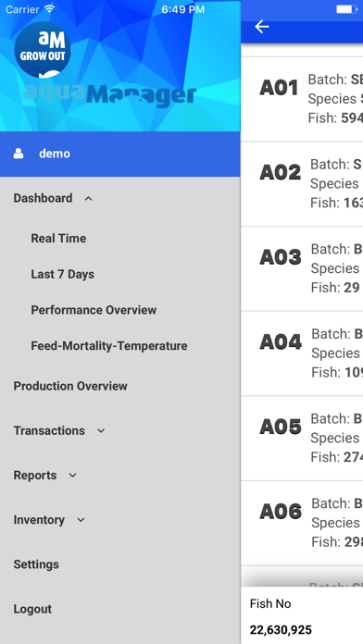Expand the Transactions chevron
This screenshot has width=363, height=644.
pyautogui.click(x=101, y=431)
